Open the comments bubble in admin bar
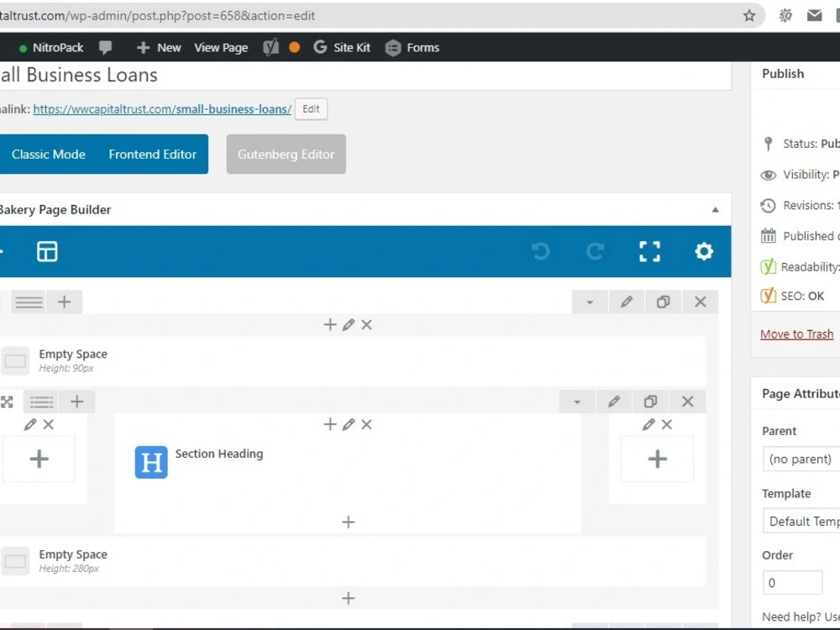The height and width of the screenshot is (630, 840). point(106,48)
